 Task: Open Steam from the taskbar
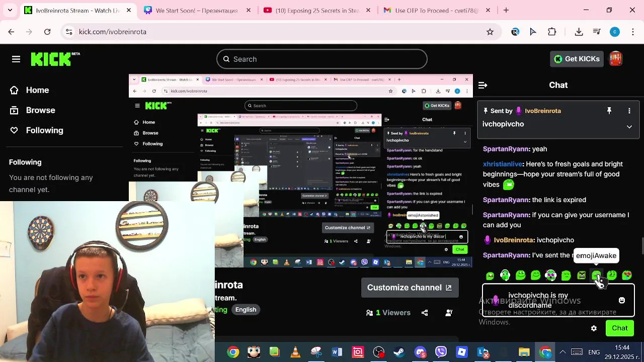click(399, 352)
